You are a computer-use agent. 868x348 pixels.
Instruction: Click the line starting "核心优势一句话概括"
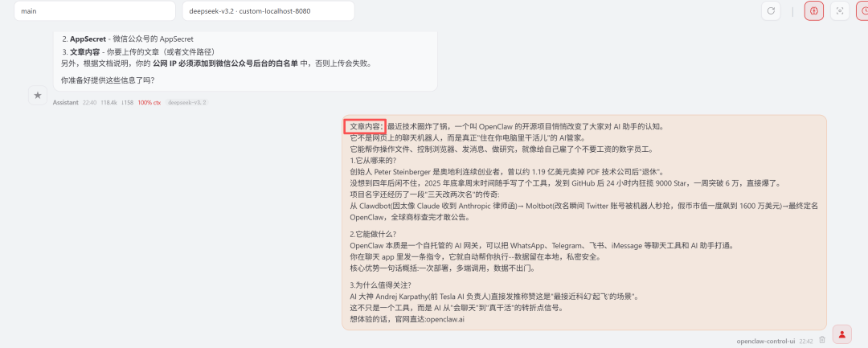[442, 268]
